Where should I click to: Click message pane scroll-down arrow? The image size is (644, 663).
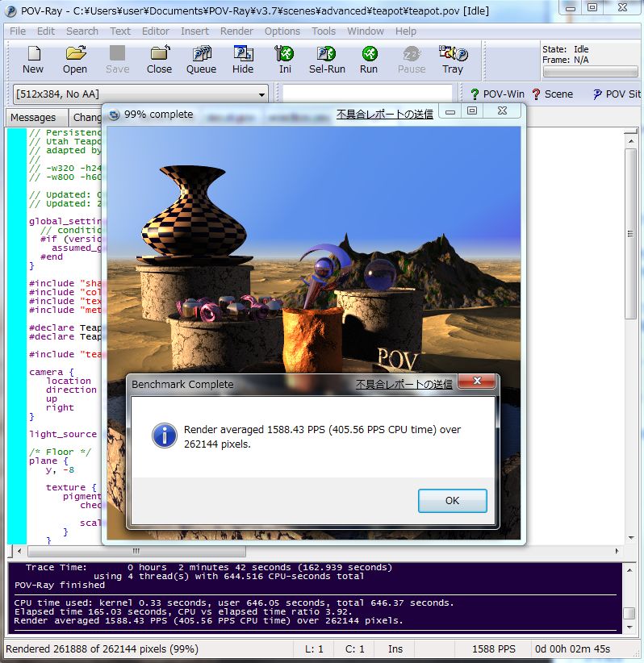629,627
